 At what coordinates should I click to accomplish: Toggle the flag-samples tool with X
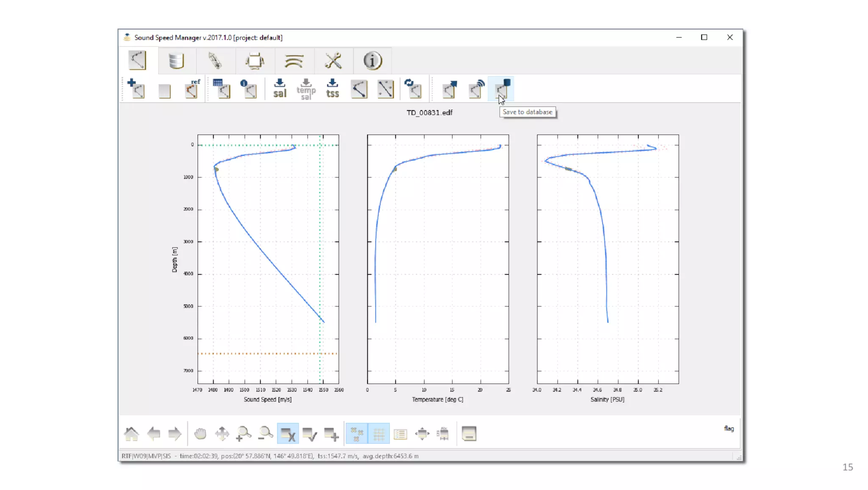coord(288,434)
